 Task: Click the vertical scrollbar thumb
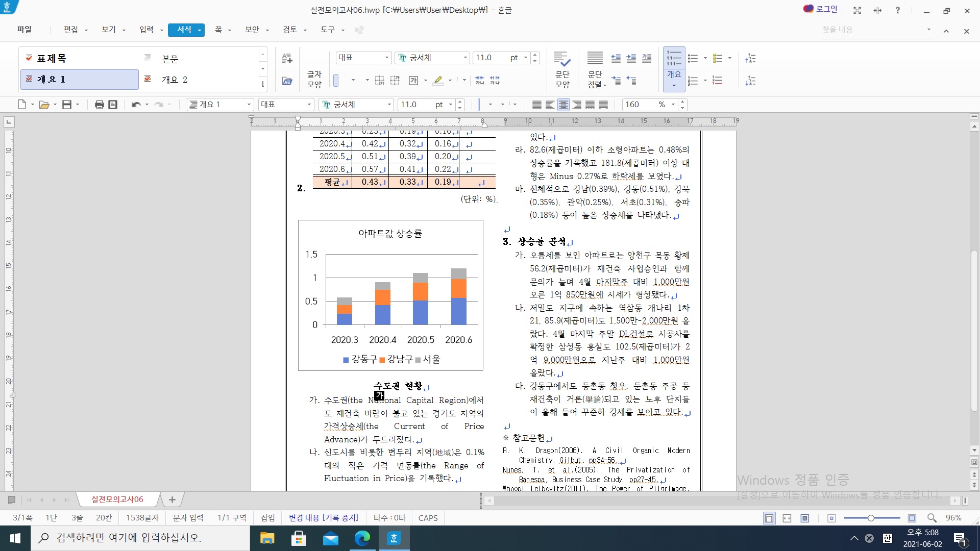[x=974, y=331]
